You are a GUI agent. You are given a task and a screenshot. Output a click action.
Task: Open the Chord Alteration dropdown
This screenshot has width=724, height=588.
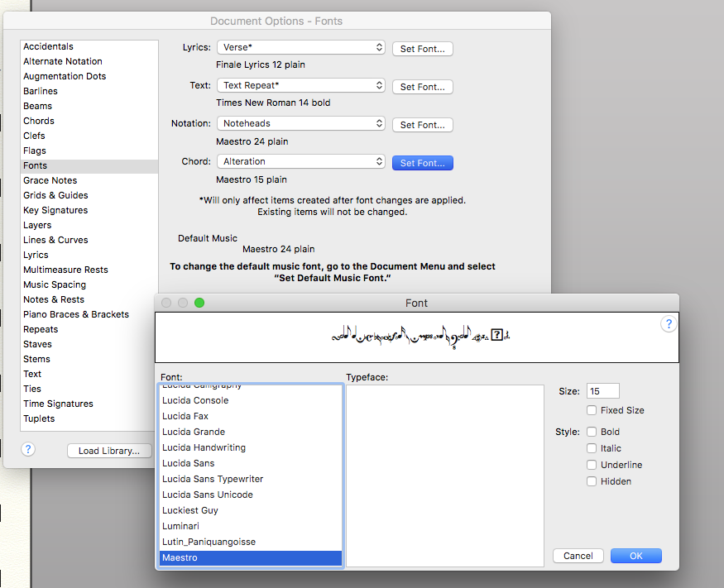pos(301,162)
